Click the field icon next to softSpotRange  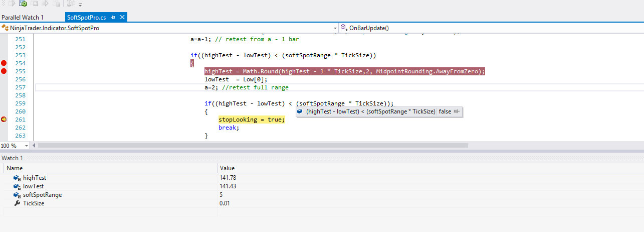pos(17,195)
